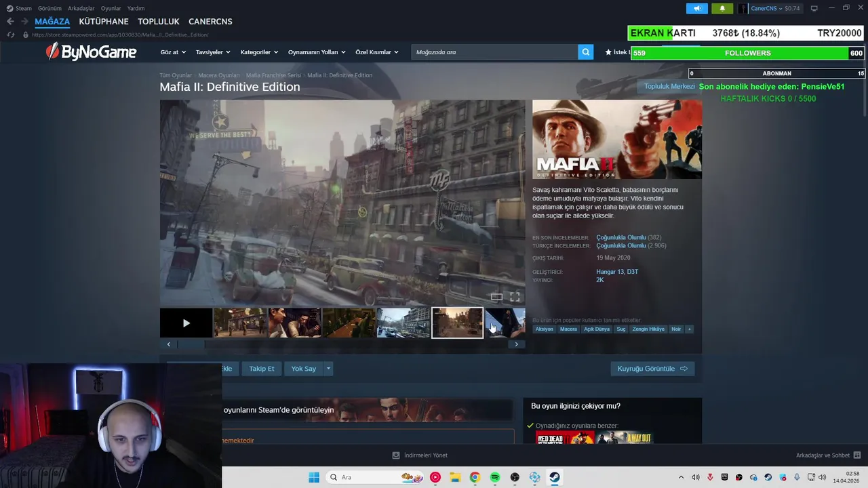Click the blue store search magnifier button
The height and width of the screenshot is (488, 868).
point(585,52)
